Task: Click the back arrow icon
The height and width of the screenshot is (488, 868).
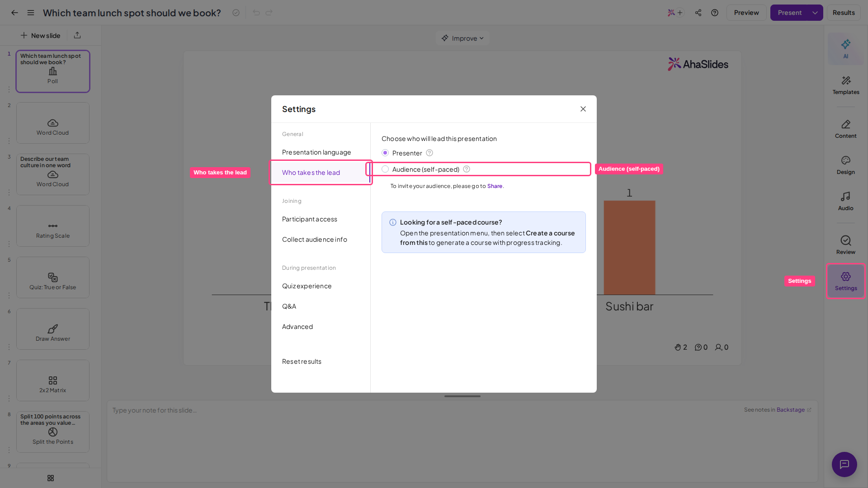Action: click(14, 13)
